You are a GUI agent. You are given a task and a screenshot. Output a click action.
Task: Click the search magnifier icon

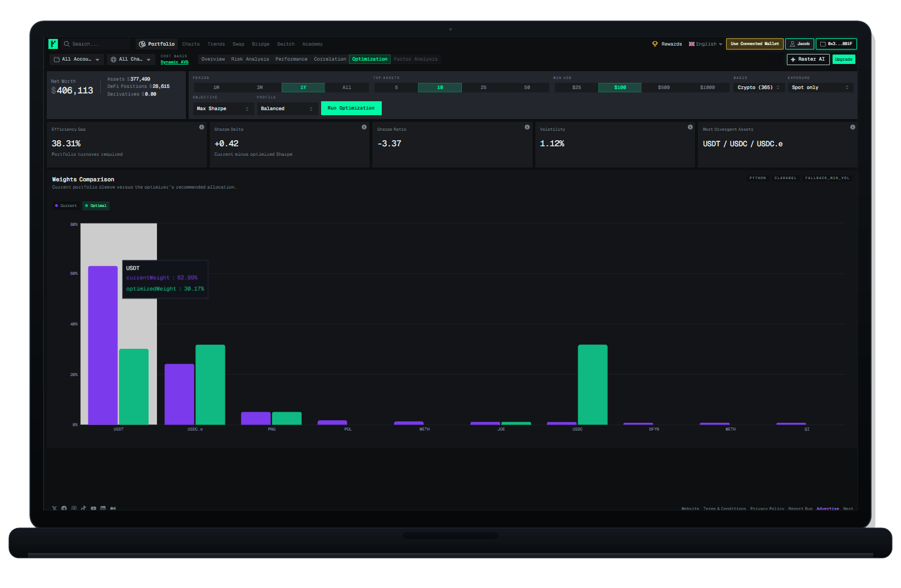pyautogui.click(x=67, y=44)
